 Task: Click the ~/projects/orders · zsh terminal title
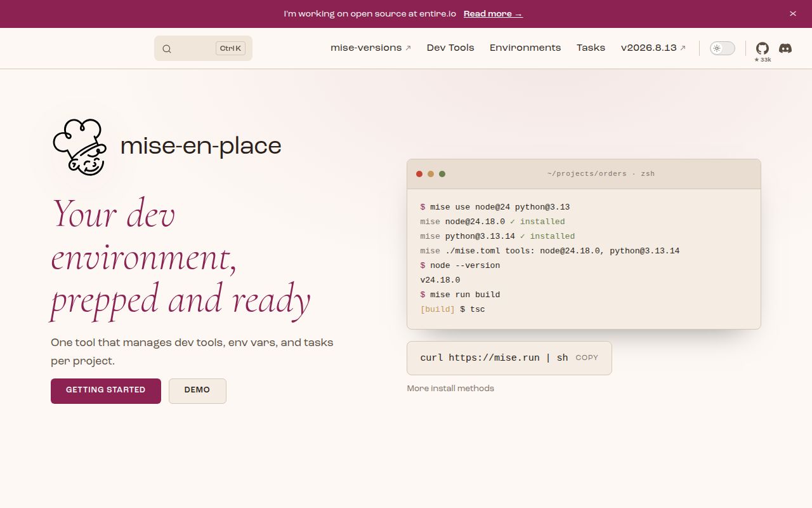tap(601, 173)
